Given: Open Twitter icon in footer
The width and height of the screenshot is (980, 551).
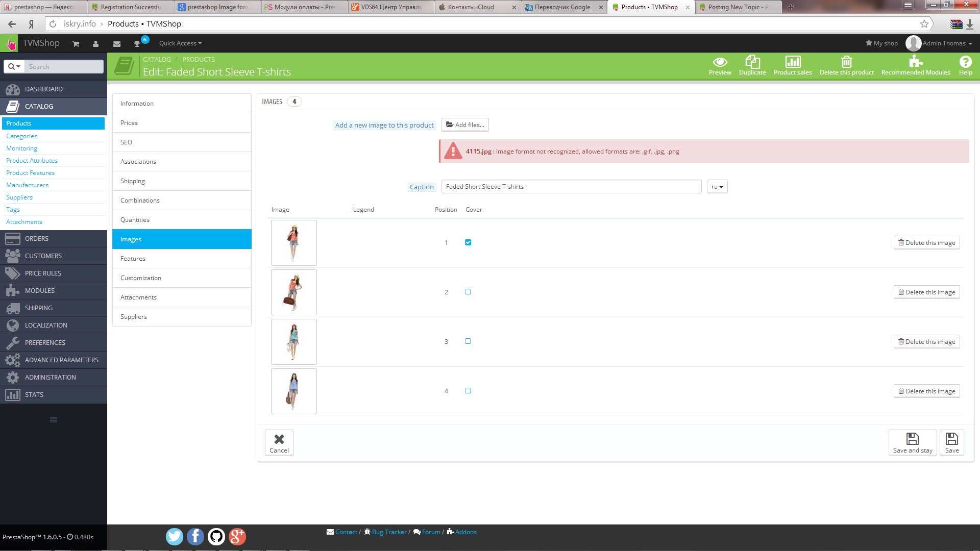Looking at the screenshot, I should (174, 536).
